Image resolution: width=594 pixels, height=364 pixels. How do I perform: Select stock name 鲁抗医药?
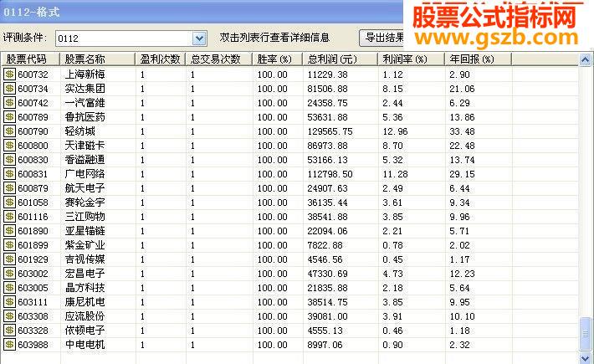(x=84, y=117)
